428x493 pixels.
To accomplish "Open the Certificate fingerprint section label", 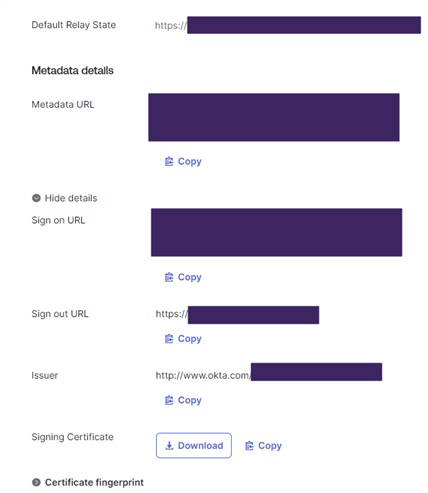I will 94,482.
